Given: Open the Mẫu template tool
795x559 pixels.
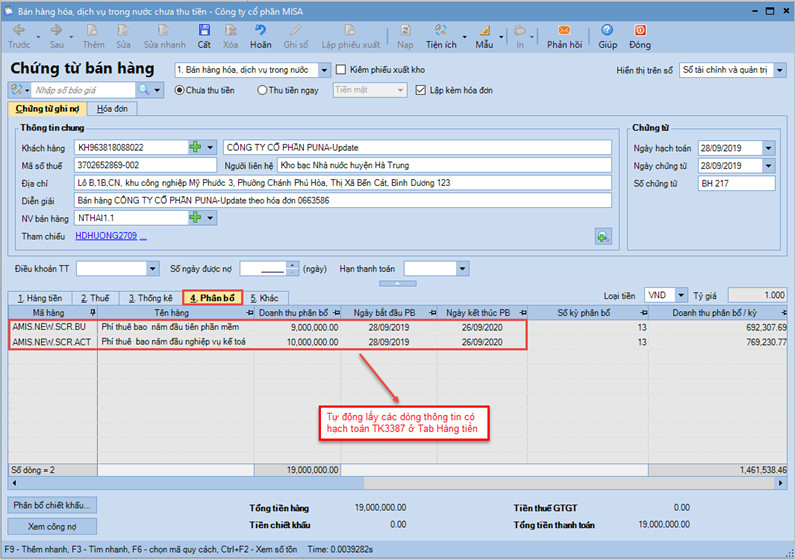Looking at the screenshot, I should pos(484,36).
